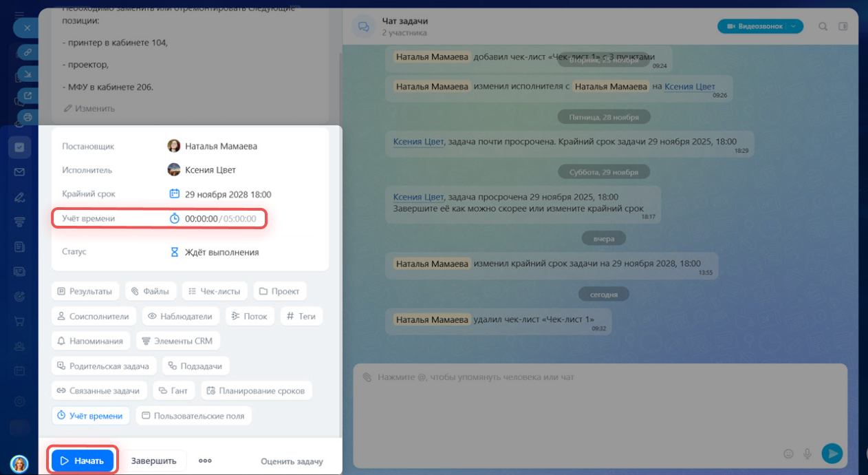Open the Ждёт выполнения status field

tap(221, 252)
